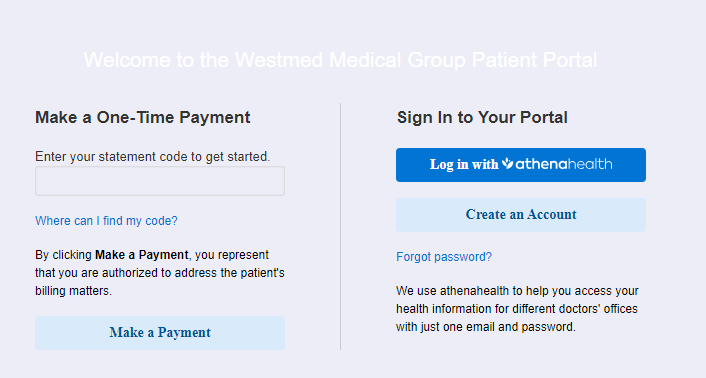Click the words Log in with on blue button
Screen dimensions: 706x378
click(464, 164)
